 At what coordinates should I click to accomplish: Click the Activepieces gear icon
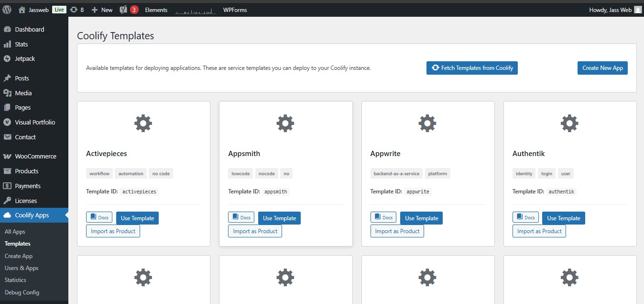point(143,124)
